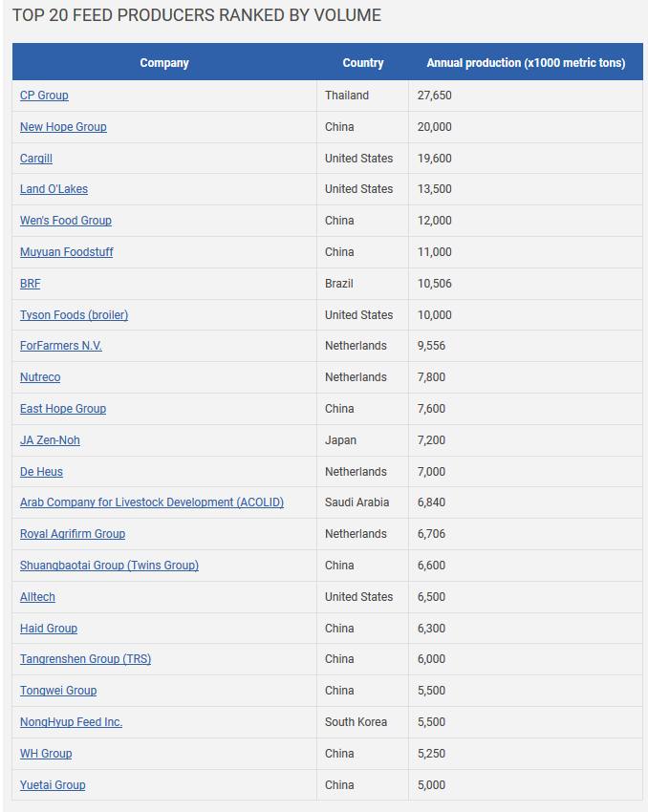Click the Royal Agrifirm Group link

point(73,534)
